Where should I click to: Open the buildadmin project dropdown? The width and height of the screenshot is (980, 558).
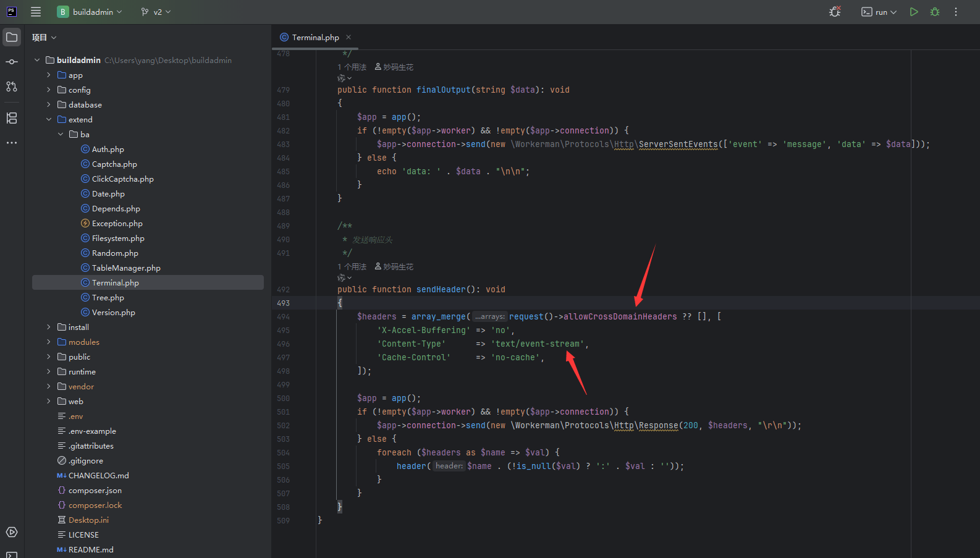point(90,12)
